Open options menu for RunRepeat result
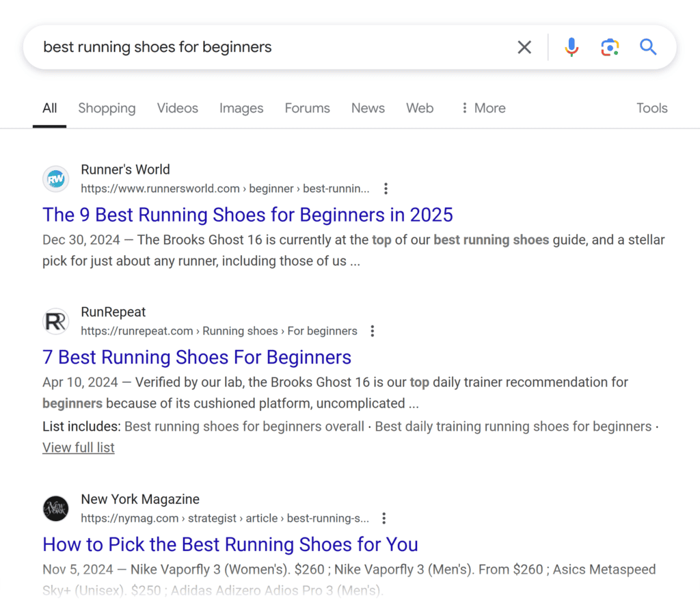Screen dimensions: 700x601 point(373,330)
